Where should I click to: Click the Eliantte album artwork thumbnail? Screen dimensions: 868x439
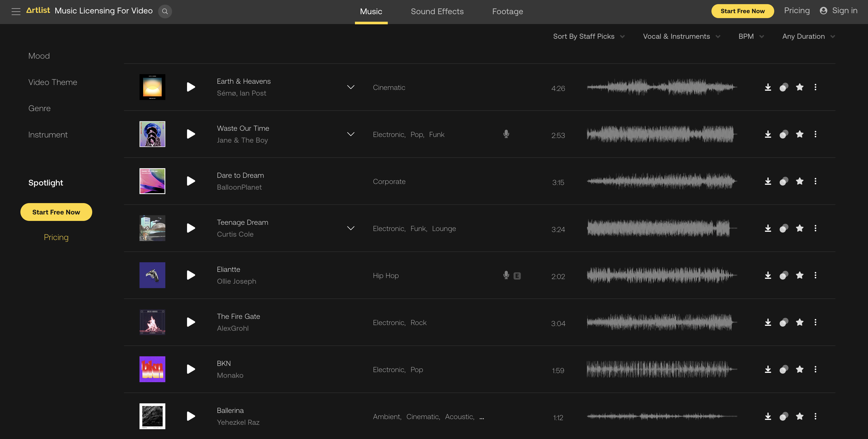click(x=152, y=275)
